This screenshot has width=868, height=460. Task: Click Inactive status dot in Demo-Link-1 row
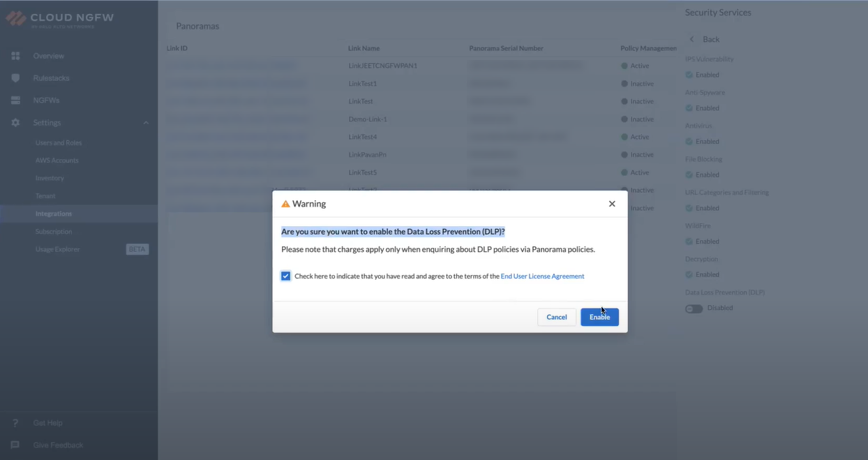624,119
